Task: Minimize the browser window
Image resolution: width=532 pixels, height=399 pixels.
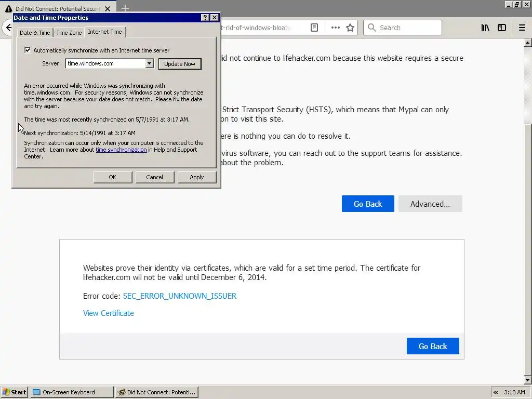Action: click(x=509, y=4)
